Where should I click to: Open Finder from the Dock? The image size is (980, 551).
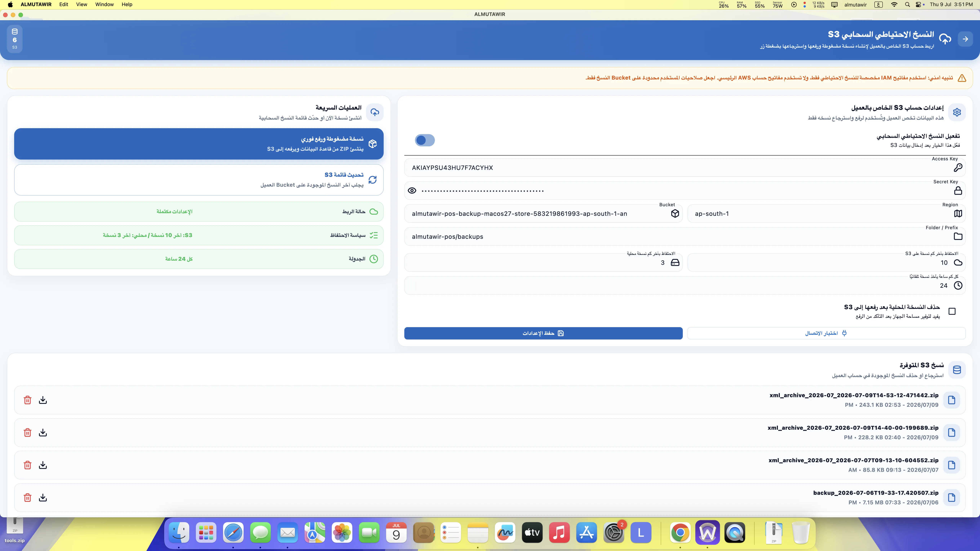(179, 532)
